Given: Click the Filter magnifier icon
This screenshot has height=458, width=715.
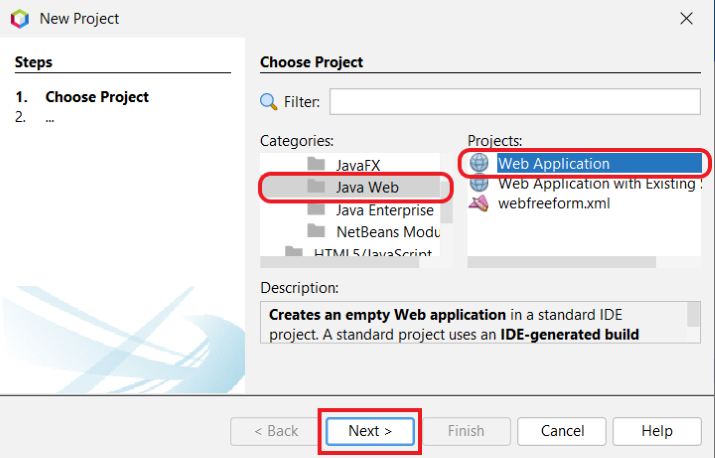Looking at the screenshot, I should (x=268, y=102).
